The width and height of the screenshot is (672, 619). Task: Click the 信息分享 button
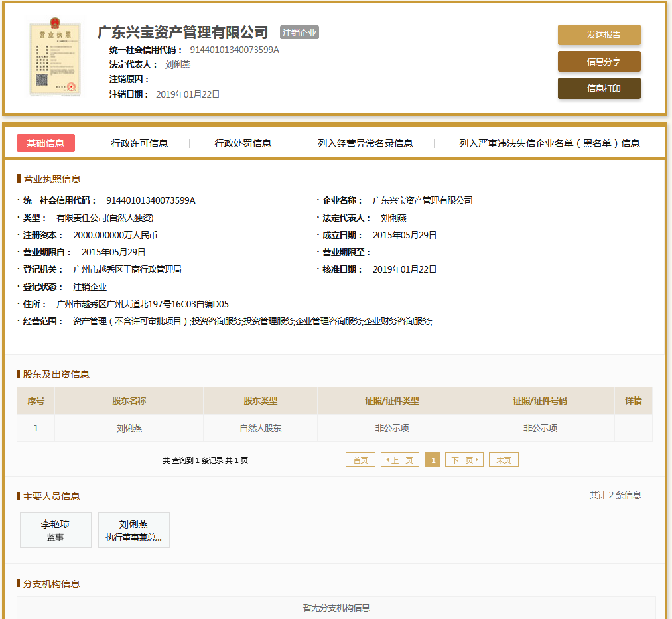click(598, 61)
